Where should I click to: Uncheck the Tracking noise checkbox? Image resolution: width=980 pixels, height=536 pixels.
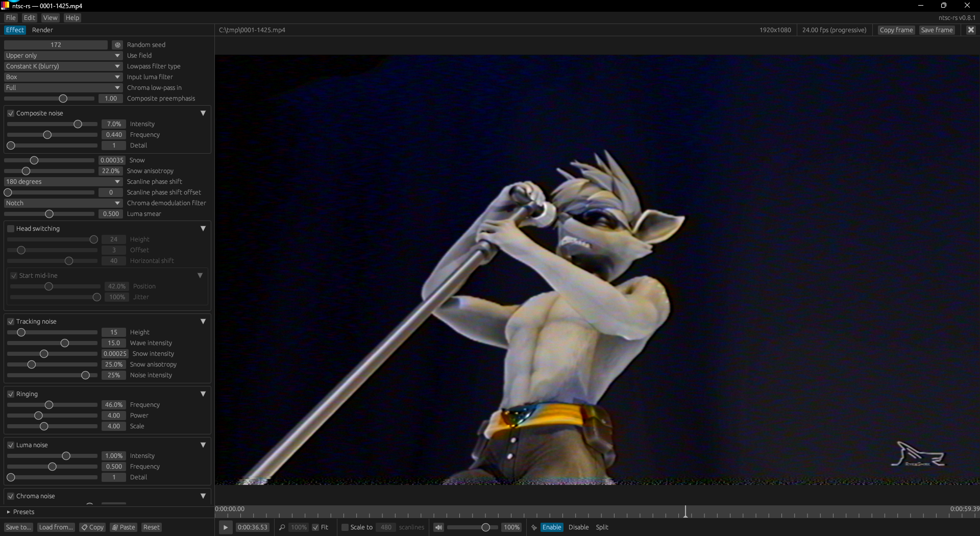point(11,322)
